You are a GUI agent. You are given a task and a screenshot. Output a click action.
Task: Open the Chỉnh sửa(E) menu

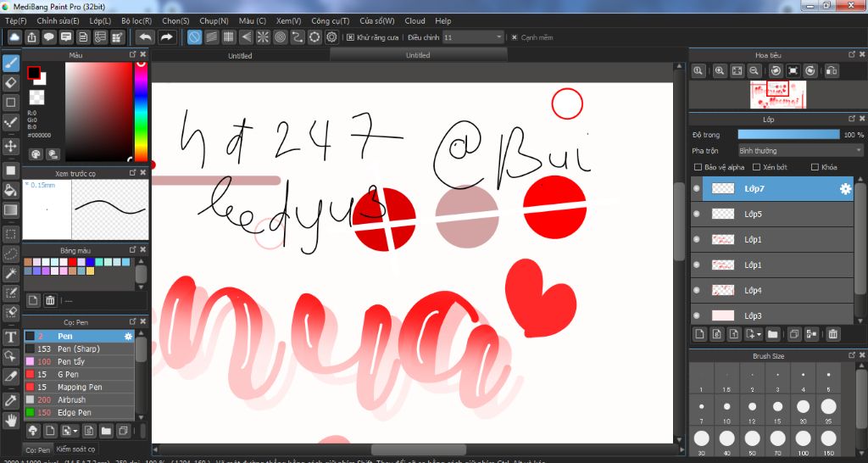coord(58,20)
